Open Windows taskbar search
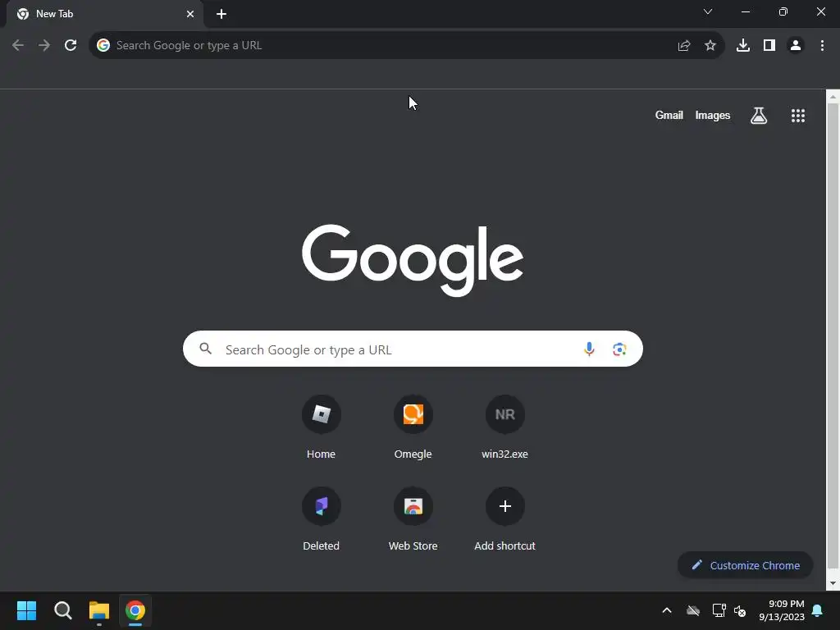The height and width of the screenshot is (630, 840). 62,610
